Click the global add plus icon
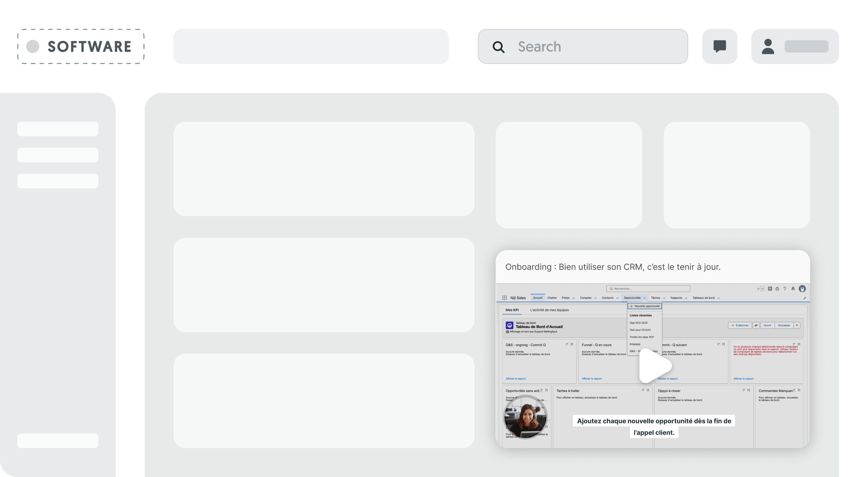Viewport: 868px width, 477px height. point(770,289)
